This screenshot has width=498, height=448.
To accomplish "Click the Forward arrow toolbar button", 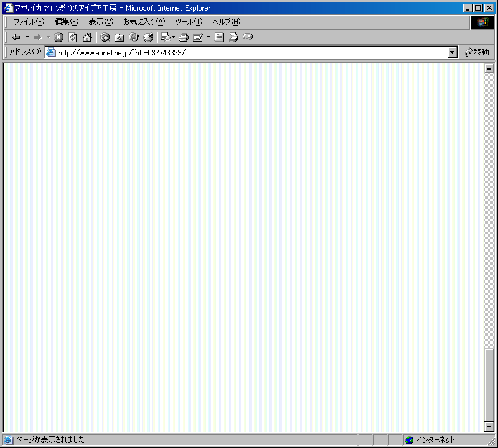I will (37, 37).
